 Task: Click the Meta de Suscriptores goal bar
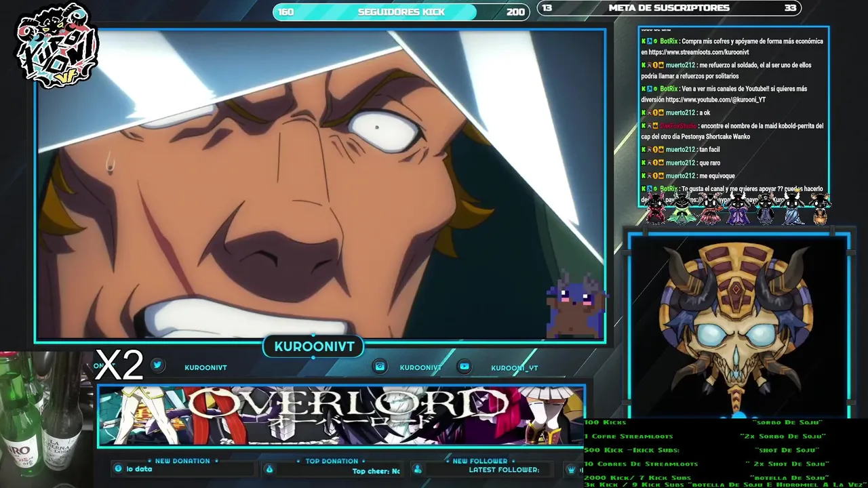pos(670,8)
